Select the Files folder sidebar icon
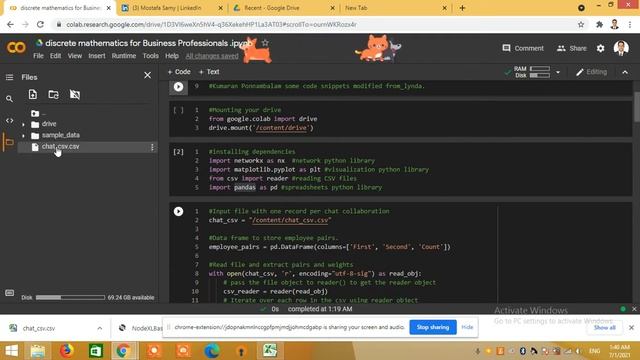Viewport: 640px width, 360px height. pyautogui.click(x=9, y=142)
